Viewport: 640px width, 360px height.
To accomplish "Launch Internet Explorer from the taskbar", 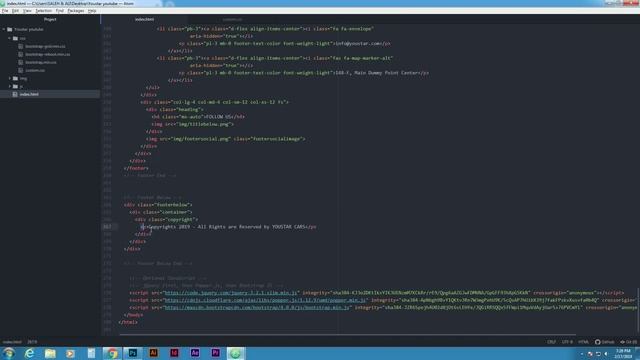I will click(x=29, y=353).
